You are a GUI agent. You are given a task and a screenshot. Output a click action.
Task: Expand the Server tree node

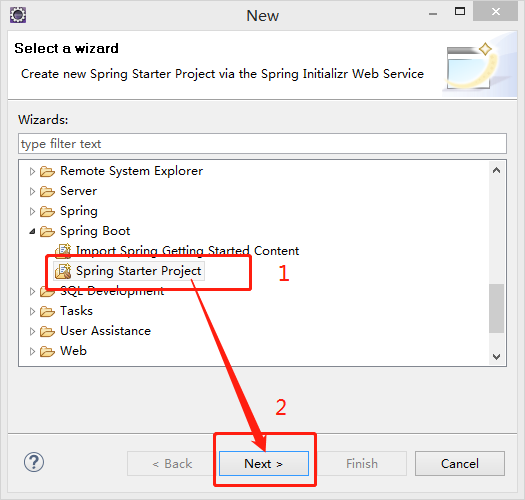coord(32,192)
